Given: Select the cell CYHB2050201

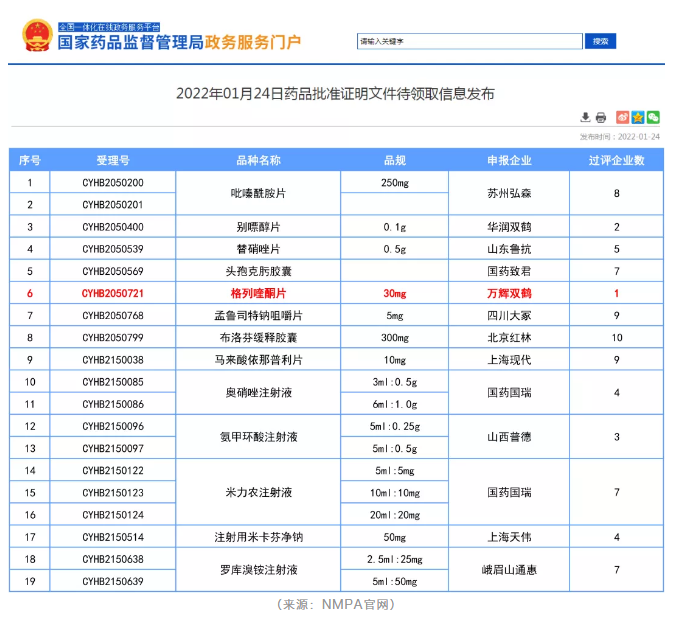Looking at the screenshot, I should pos(113,205).
